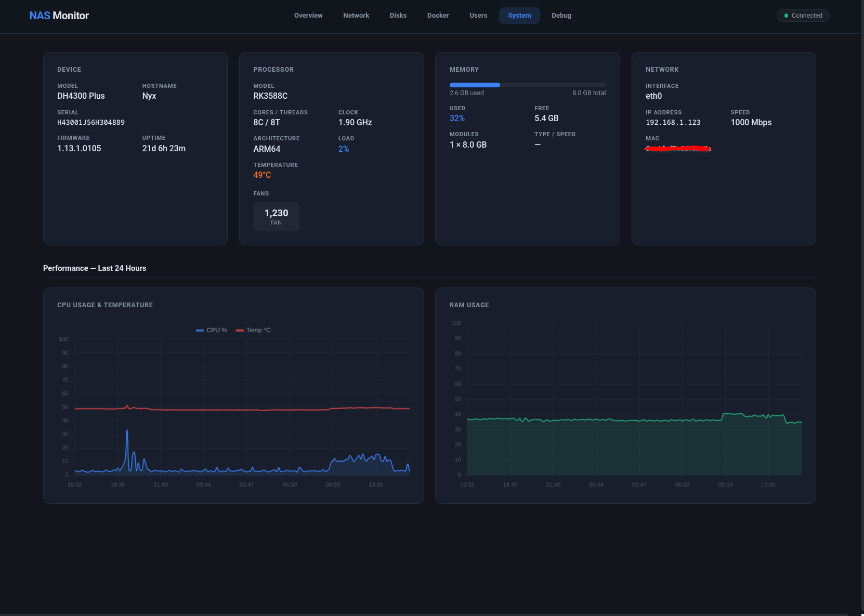Click the memory usage progress bar
Screen dimensions: 864x616
(527, 85)
